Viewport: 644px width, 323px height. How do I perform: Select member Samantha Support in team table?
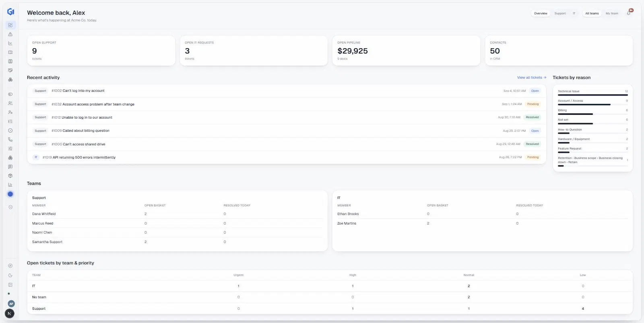coord(47,242)
